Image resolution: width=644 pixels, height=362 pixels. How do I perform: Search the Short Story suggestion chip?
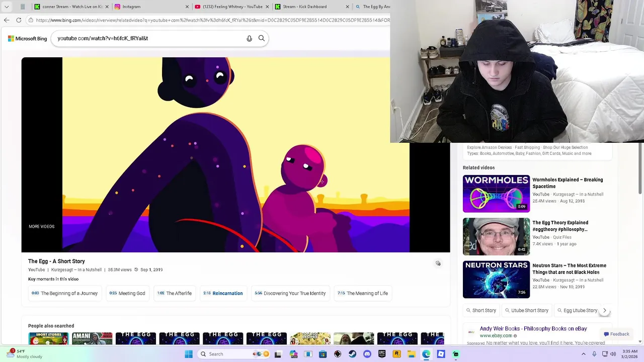(x=481, y=310)
